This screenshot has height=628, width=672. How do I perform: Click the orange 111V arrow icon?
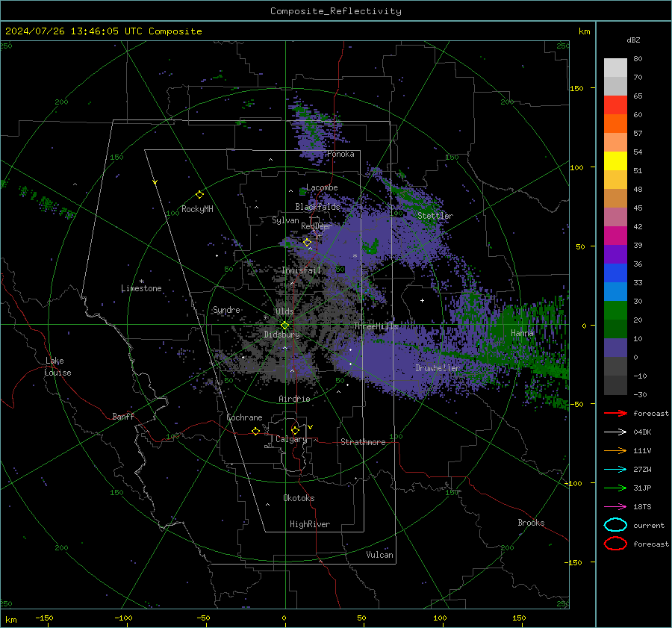click(x=615, y=450)
